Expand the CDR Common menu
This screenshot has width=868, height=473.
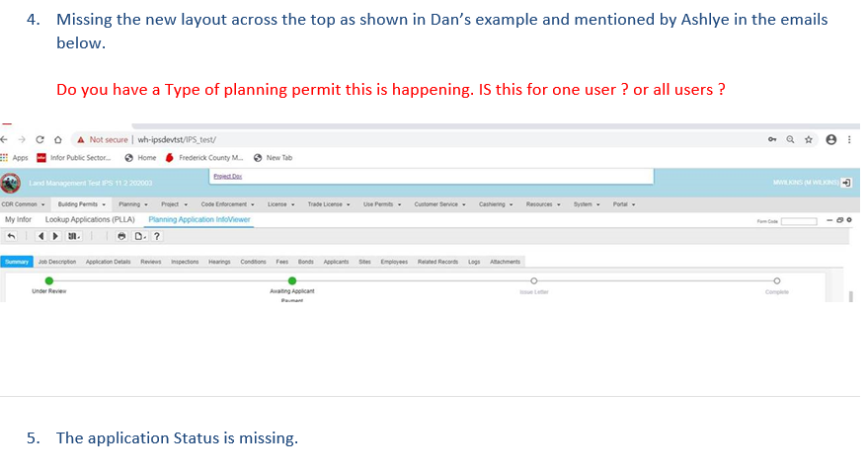point(24,204)
